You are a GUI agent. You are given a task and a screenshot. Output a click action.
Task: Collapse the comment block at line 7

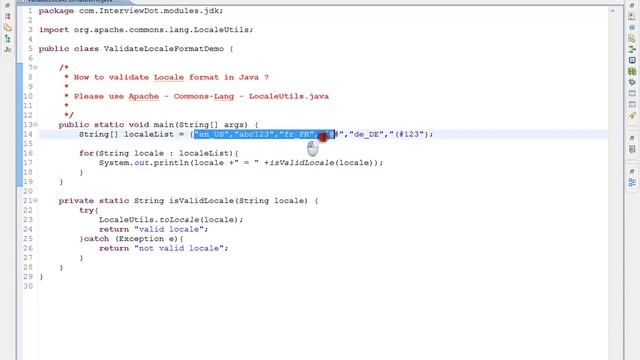click(x=36, y=67)
